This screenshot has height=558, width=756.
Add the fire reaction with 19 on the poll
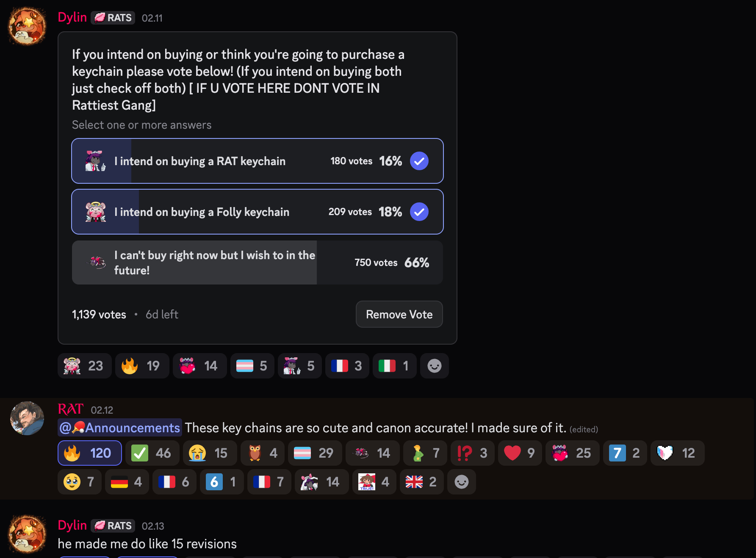click(x=142, y=366)
